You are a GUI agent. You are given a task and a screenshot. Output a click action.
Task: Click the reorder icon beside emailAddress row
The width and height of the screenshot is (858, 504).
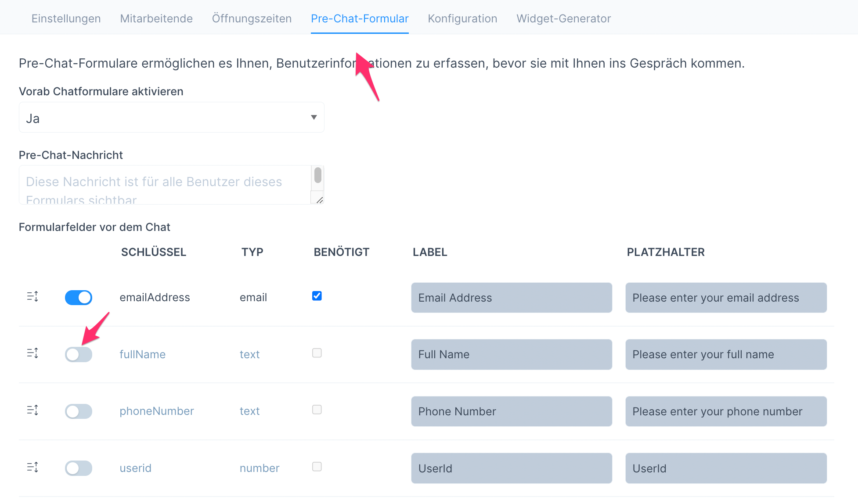click(32, 297)
